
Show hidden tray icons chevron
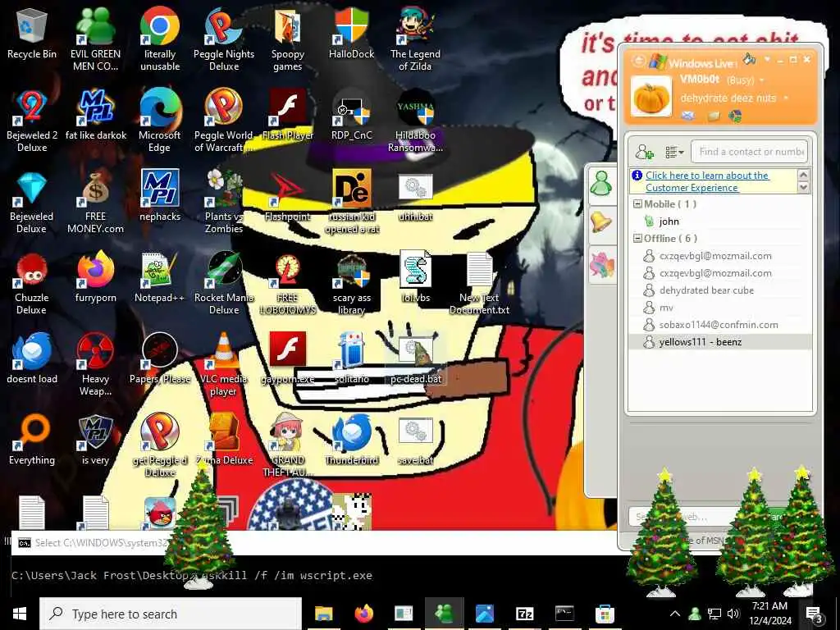coord(675,614)
